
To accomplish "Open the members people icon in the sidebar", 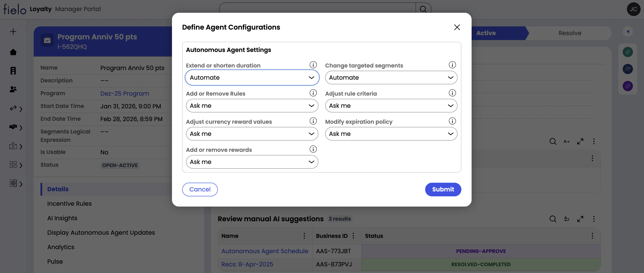I will [13, 89].
